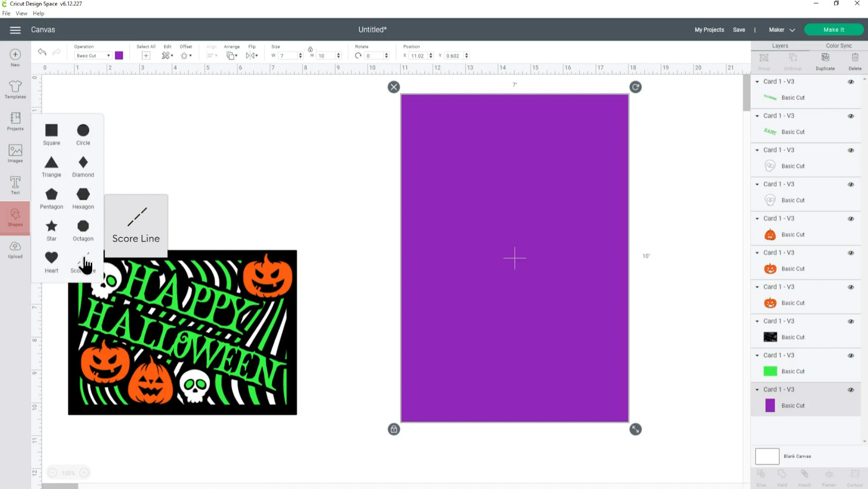The height and width of the screenshot is (489, 868).
Task: Toggle the size aspect ratio lock
Action: [x=311, y=49]
